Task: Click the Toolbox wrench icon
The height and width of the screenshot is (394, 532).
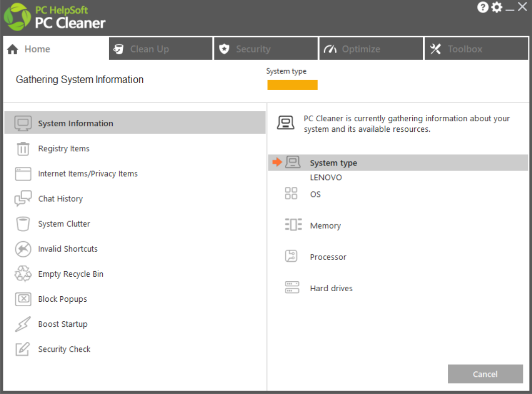Action: click(x=435, y=49)
